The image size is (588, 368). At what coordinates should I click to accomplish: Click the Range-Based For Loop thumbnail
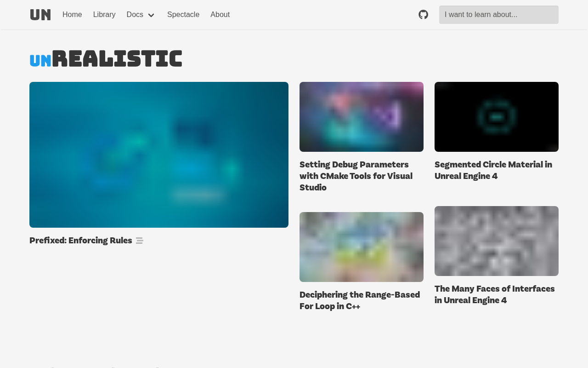tap(362, 247)
